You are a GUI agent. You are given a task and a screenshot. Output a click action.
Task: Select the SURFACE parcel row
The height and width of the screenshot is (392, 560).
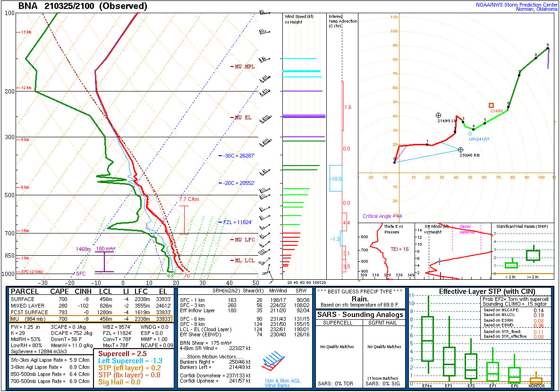[x=91, y=299]
